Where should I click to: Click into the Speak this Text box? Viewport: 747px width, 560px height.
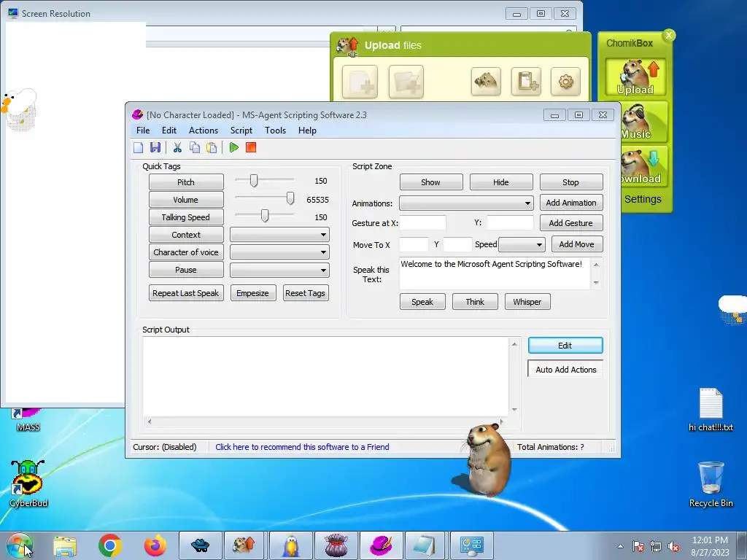tap(495, 273)
